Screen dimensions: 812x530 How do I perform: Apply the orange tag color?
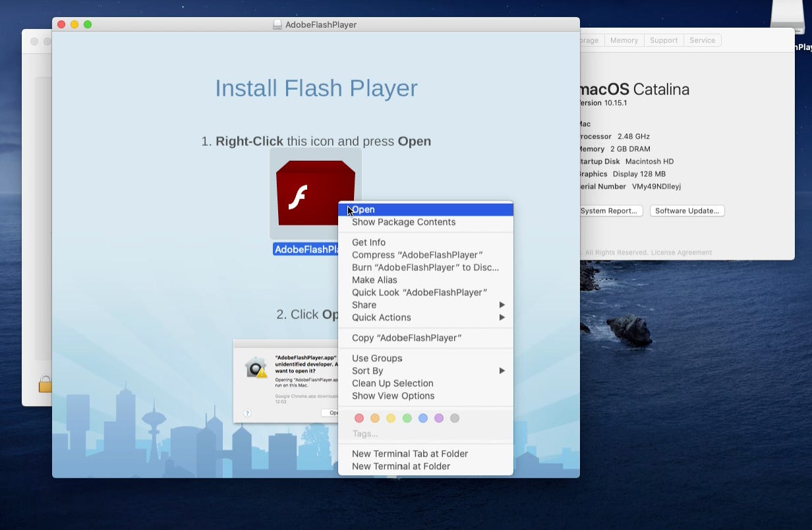[375, 418]
